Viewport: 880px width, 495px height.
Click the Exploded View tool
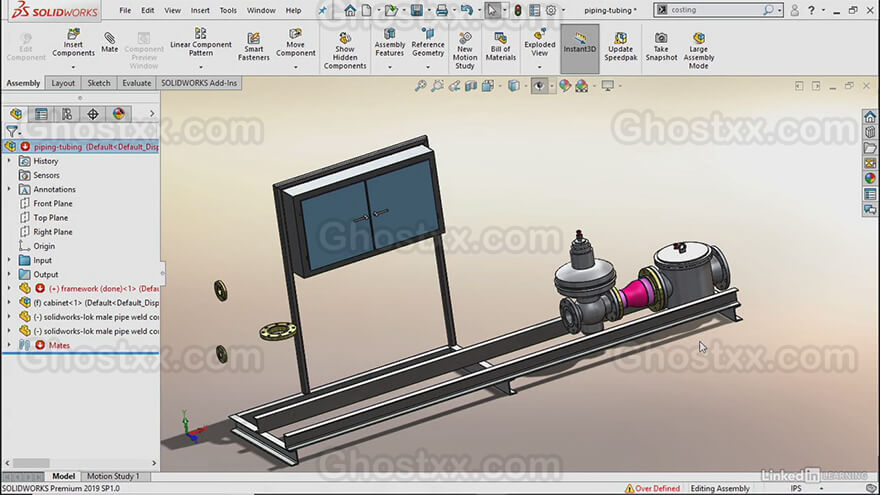pyautogui.click(x=539, y=43)
